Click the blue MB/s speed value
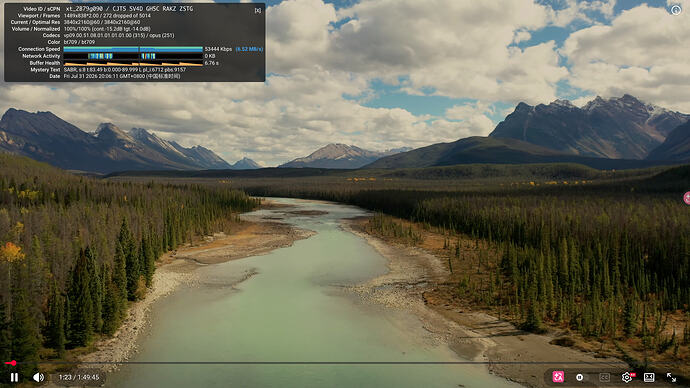Image resolution: width=690 pixels, height=388 pixels. point(249,49)
